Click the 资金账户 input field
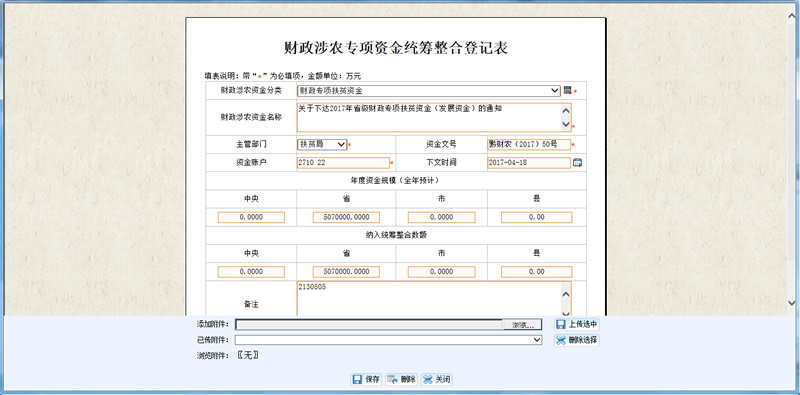This screenshot has height=395, width=800. (343, 163)
